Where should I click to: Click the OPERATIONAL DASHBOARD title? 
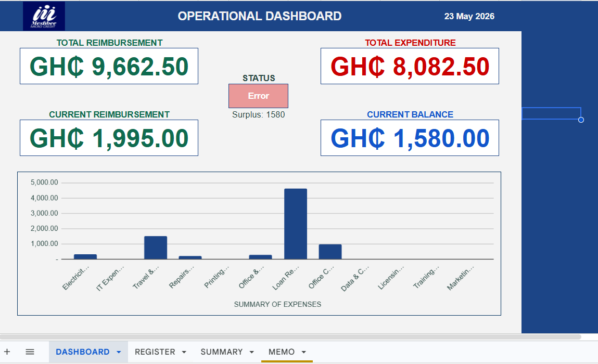point(259,16)
